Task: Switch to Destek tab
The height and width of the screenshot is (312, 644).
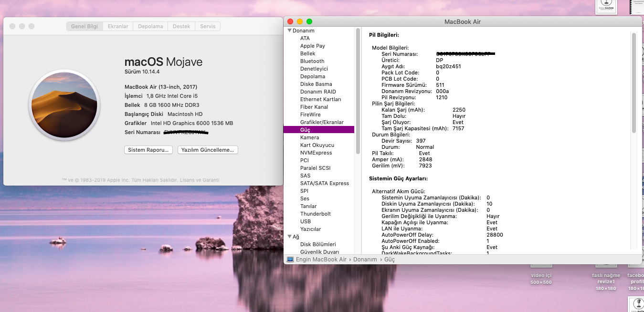Action: click(181, 26)
